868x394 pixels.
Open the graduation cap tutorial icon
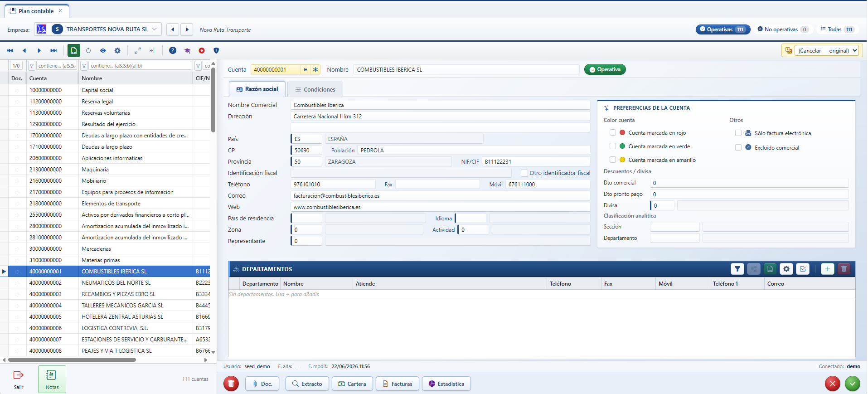click(x=187, y=51)
